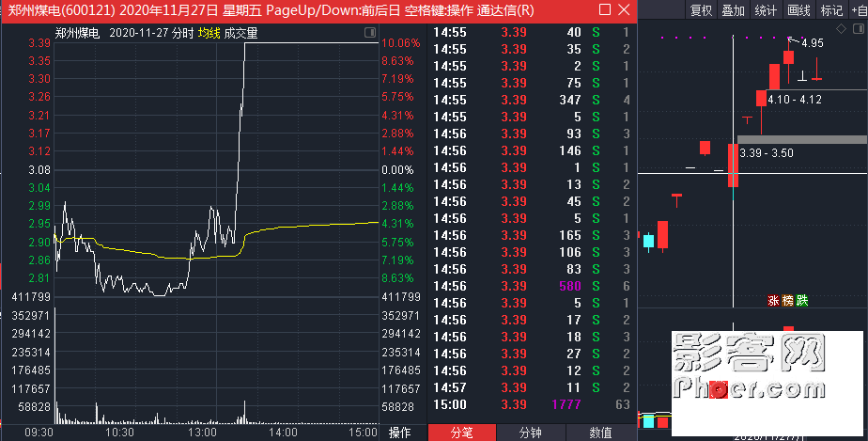Click the 0.00% label on the right axis
Screen dimensions: 868x441
397,170
